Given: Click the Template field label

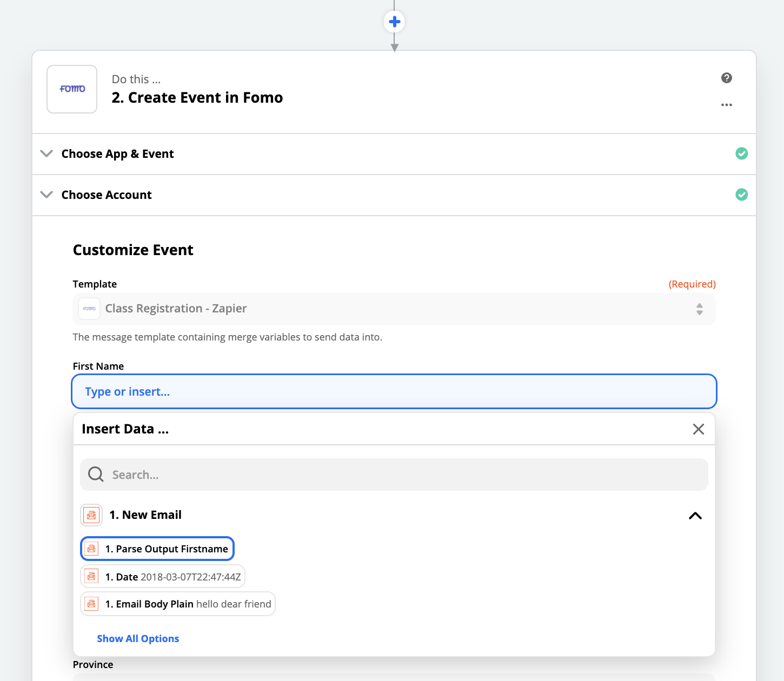Looking at the screenshot, I should click(x=95, y=284).
